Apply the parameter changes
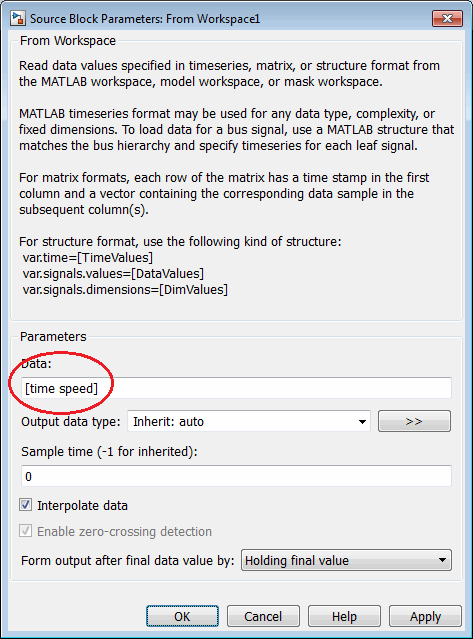 pyautogui.click(x=425, y=616)
